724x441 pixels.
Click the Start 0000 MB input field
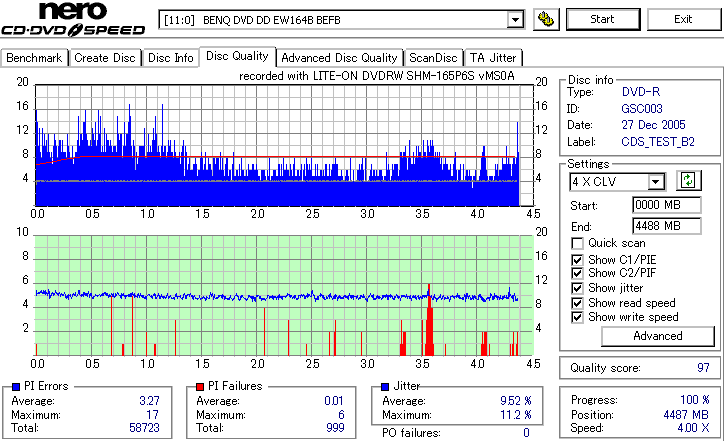(666, 205)
